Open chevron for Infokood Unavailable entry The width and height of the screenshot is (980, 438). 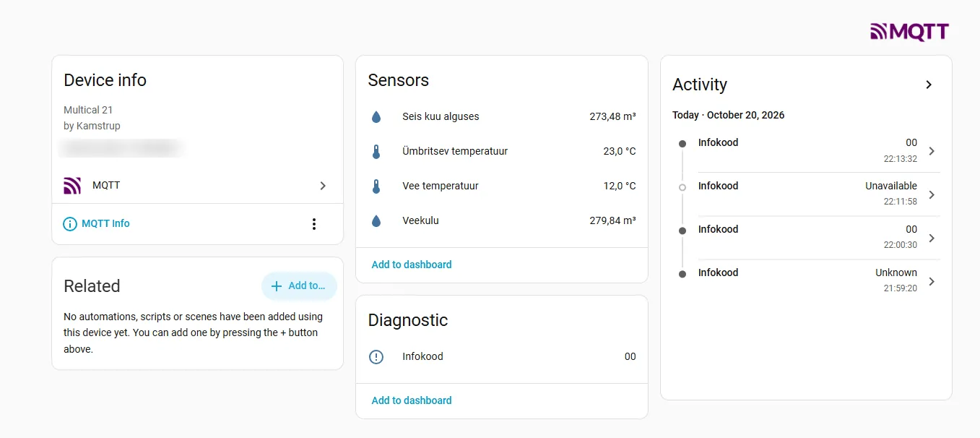coord(932,194)
